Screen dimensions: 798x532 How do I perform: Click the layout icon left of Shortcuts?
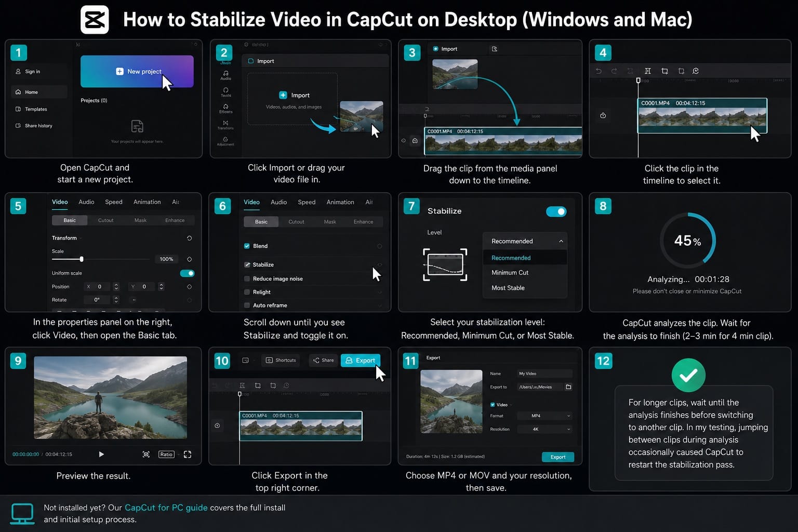pyautogui.click(x=246, y=360)
